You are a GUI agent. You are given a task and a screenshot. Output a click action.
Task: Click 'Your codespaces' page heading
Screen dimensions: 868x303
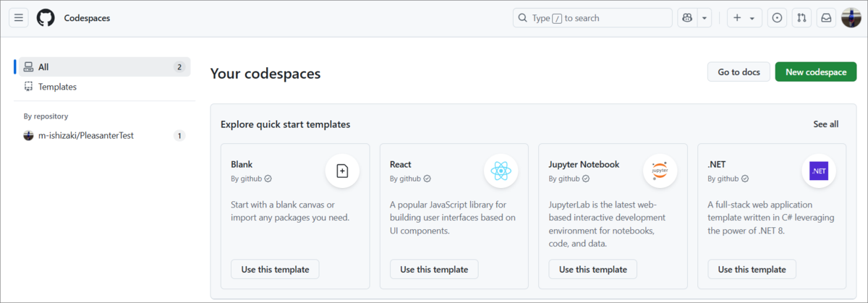(x=265, y=74)
